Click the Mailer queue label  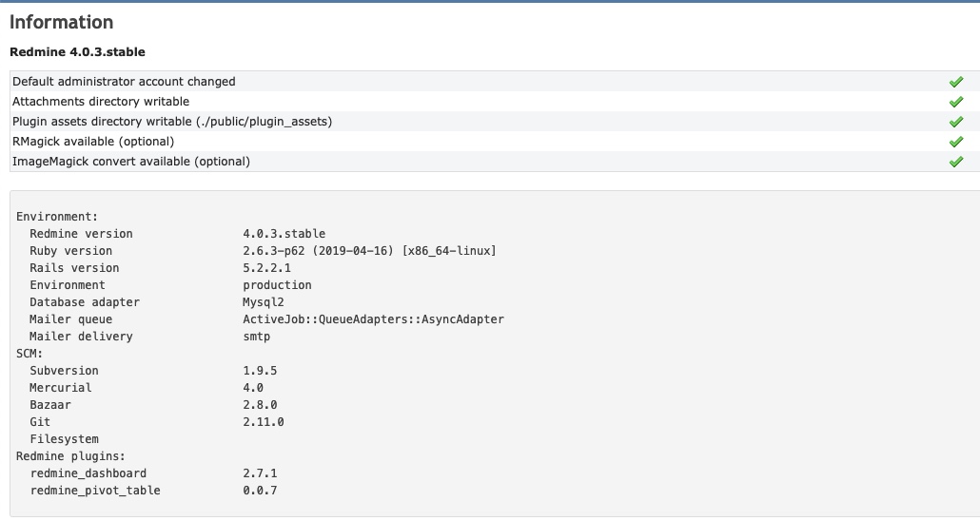tap(71, 319)
